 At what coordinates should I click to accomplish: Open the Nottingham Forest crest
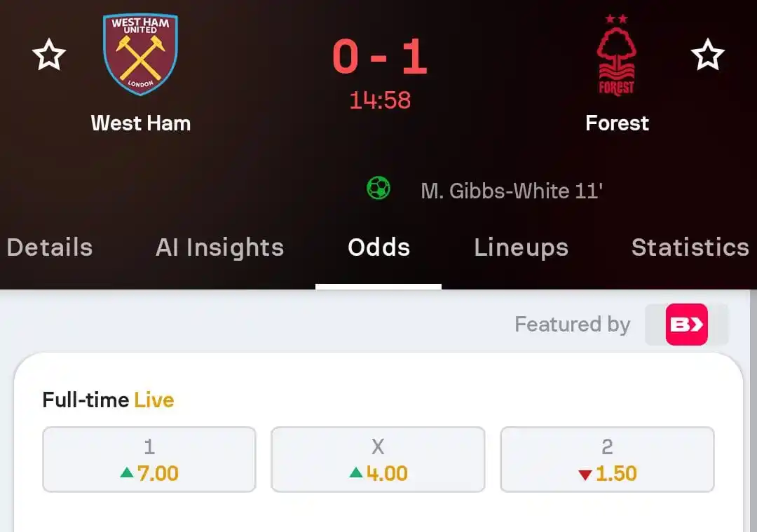tap(617, 55)
